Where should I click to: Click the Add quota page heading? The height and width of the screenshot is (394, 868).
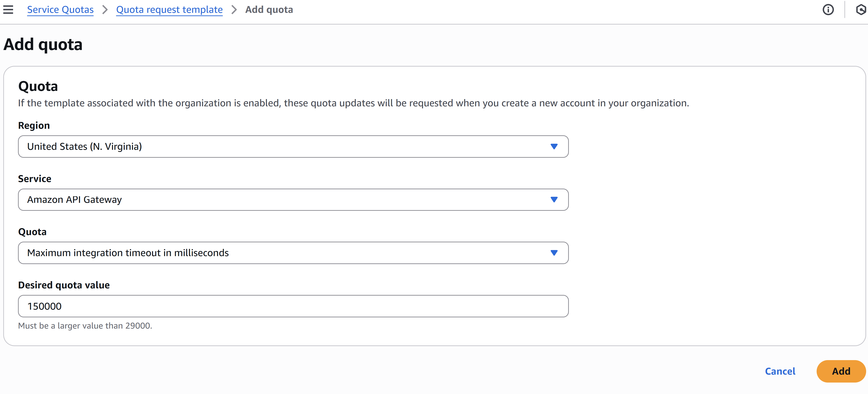click(x=43, y=44)
